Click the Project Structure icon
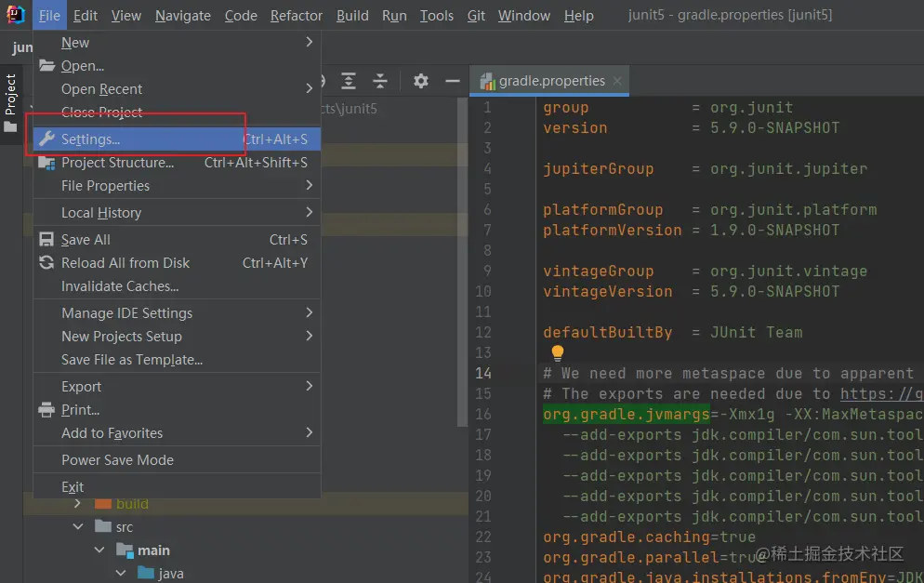The height and width of the screenshot is (583, 924). (x=46, y=162)
